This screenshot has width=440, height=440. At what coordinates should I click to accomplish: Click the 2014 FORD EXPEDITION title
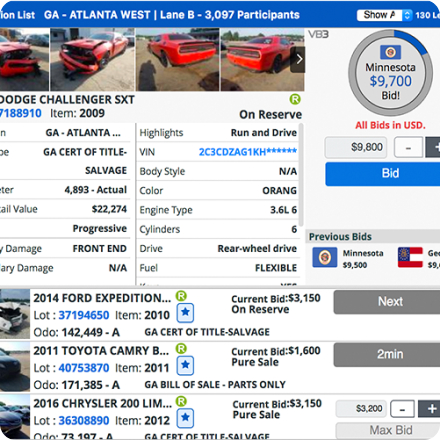coord(102,298)
